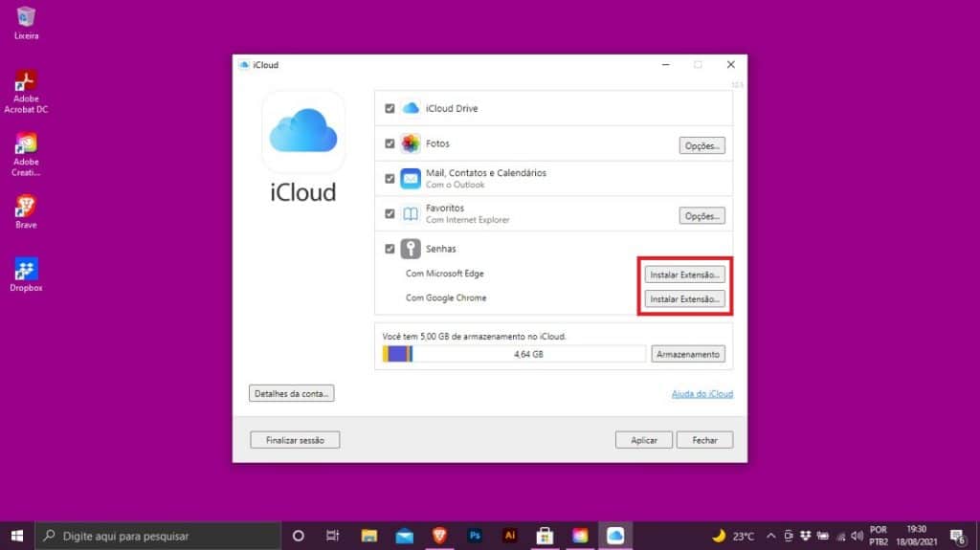Uncheck the iCloud Drive checkbox
Image resolution: width=980 pixels, height=550 pixels.
pos(390,109)
